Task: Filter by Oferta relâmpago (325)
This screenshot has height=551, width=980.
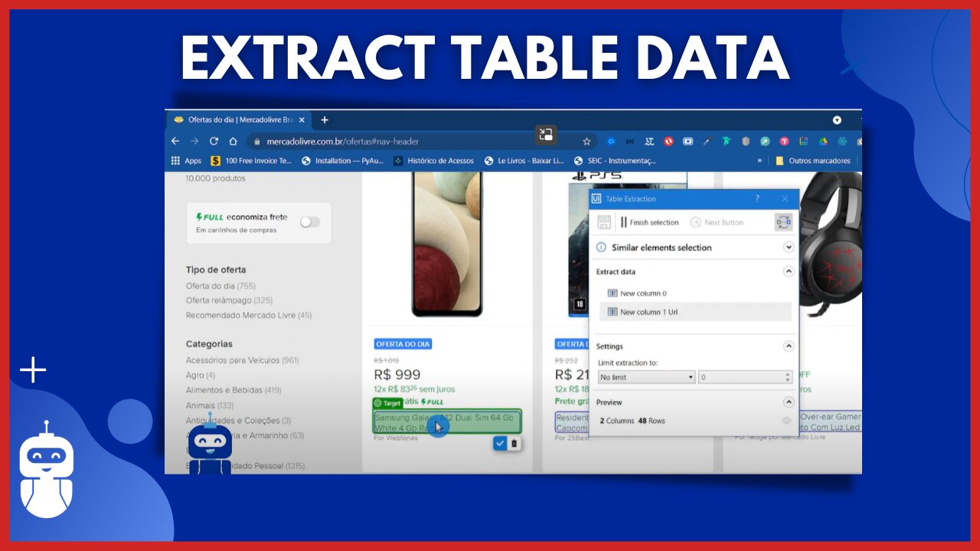Action: click(229, 300)
